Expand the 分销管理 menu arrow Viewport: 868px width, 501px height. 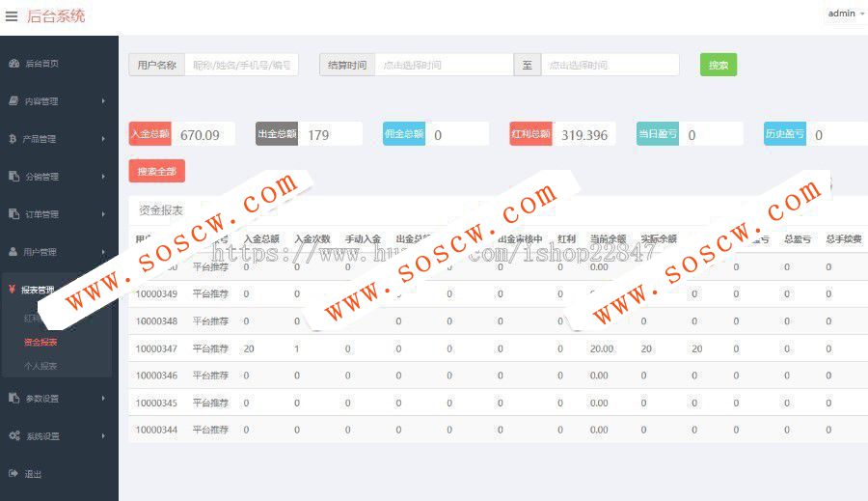(103, 177)
